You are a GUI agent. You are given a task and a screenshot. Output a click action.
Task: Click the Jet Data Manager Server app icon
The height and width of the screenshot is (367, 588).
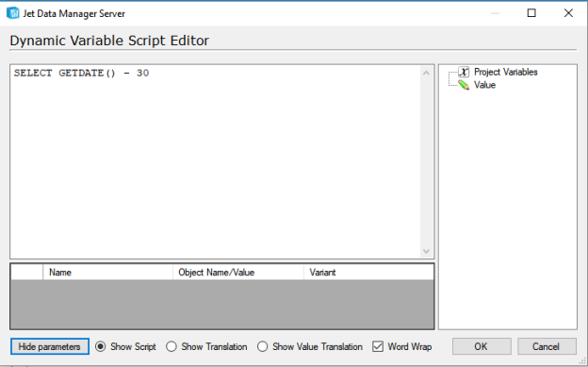(x=13, y=13)
